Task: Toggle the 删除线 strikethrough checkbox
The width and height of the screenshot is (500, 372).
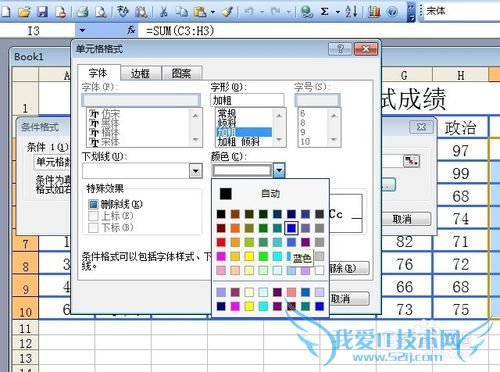Action: click(93, 204)
